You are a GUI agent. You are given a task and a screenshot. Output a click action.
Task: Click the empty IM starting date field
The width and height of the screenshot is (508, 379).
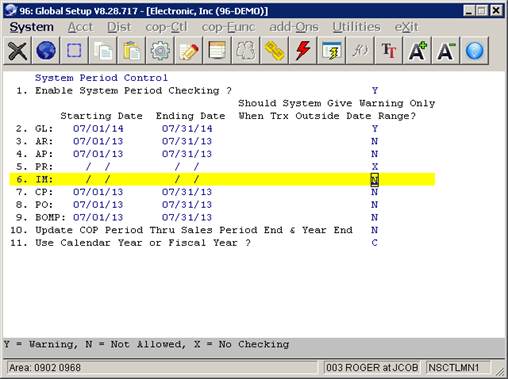coord(98,179)
